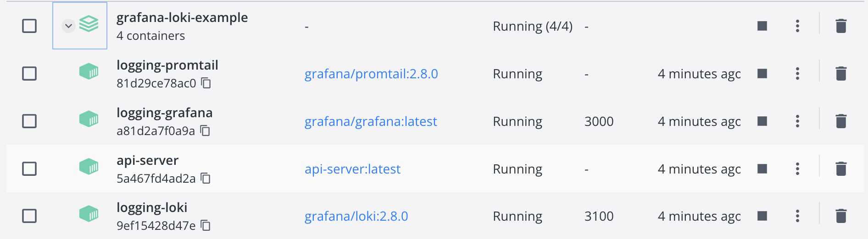Copy container ID a81d2a7f0a9a

(205, 130)
